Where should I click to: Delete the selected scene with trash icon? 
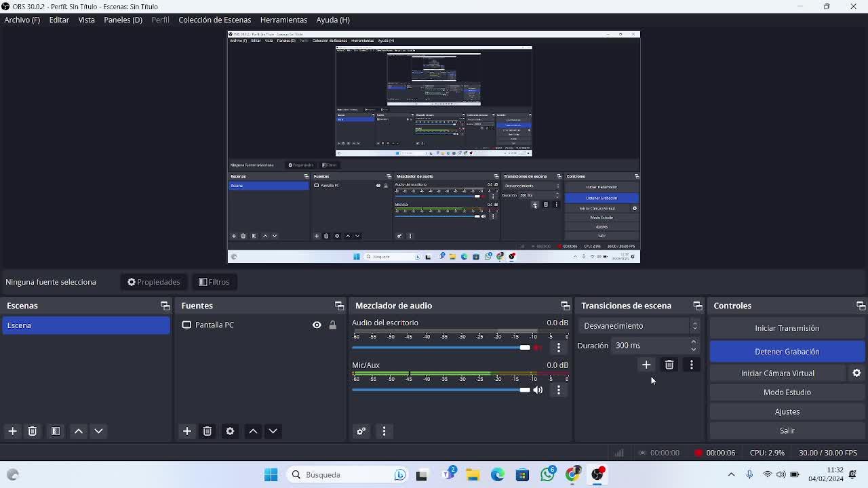point(32,431)
